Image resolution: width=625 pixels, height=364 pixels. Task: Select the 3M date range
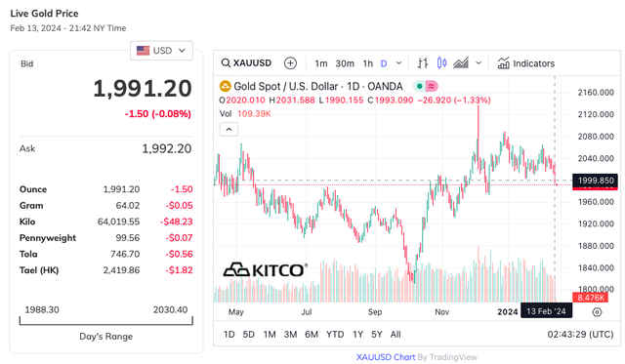290,334
